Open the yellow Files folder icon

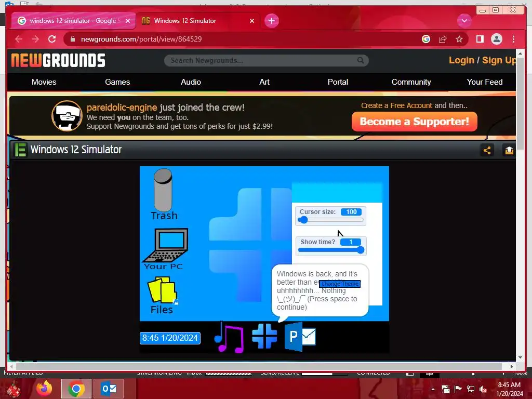point(162,295)
